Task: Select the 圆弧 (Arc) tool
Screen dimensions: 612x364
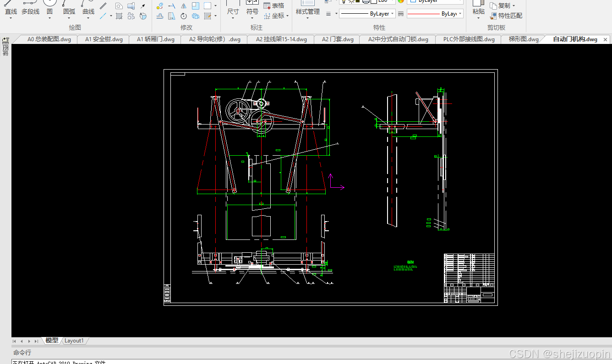Action: coord(69,7)
